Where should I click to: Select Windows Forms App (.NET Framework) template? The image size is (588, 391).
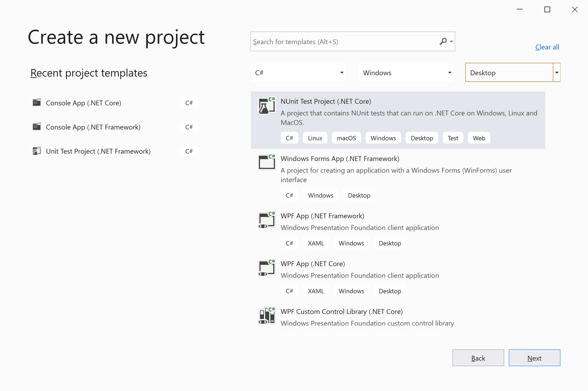tap(340, 159)
